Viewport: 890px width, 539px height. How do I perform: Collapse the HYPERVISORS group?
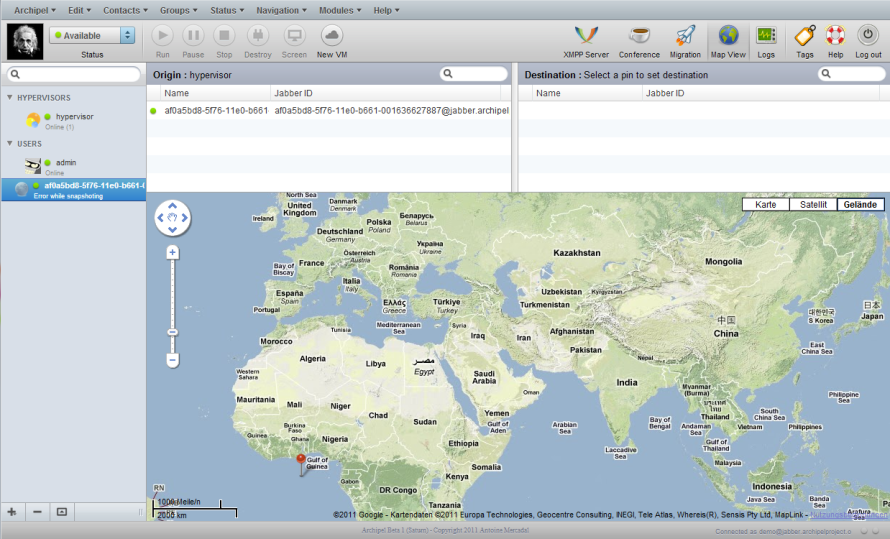coord(10,98)
